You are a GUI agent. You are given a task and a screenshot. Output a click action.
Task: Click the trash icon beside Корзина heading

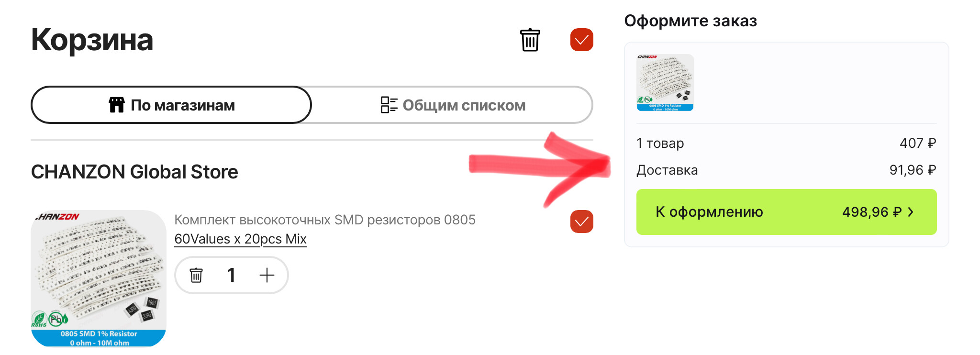(x=530, y=40)
